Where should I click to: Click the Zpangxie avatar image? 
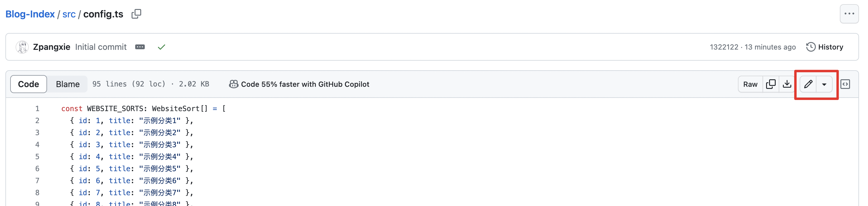(x=22, y=47)
